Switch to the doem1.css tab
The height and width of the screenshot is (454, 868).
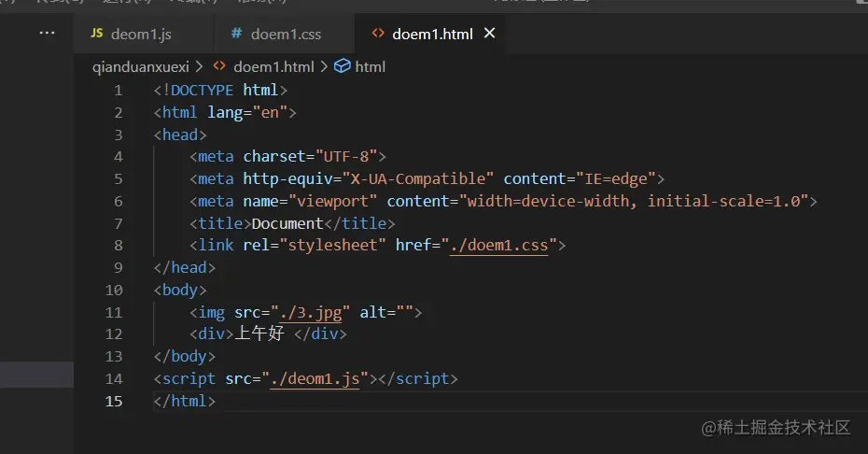pyautogui.click(x=284, y=34)
